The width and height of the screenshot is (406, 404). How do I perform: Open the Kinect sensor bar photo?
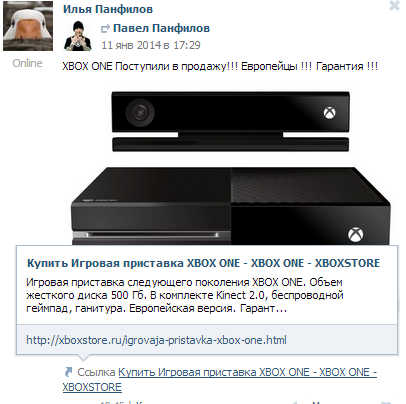[x=230, y=121]
